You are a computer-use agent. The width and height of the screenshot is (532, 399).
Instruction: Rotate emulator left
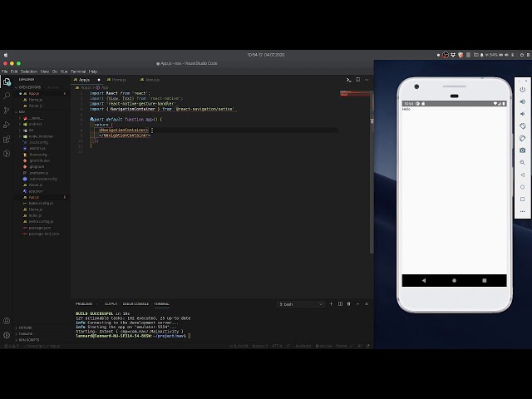523,126
